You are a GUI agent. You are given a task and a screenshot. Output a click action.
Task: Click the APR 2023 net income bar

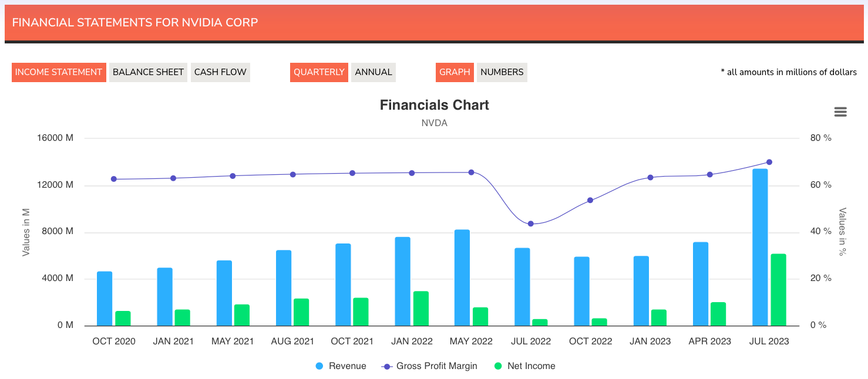coord(718,314)
